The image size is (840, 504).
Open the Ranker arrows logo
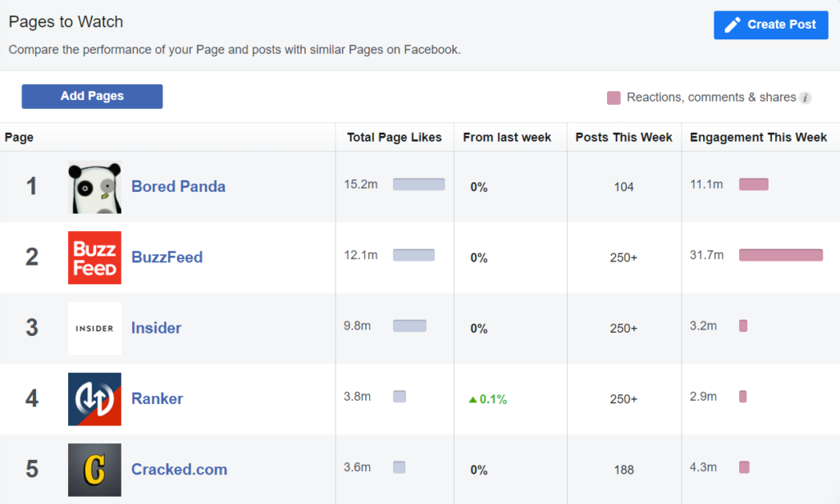(94, 399)
